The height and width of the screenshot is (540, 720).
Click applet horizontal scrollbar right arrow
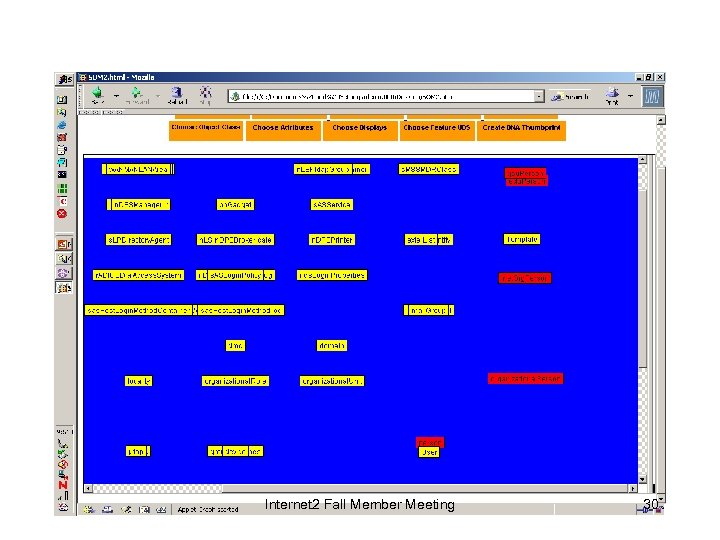(633, 489)
